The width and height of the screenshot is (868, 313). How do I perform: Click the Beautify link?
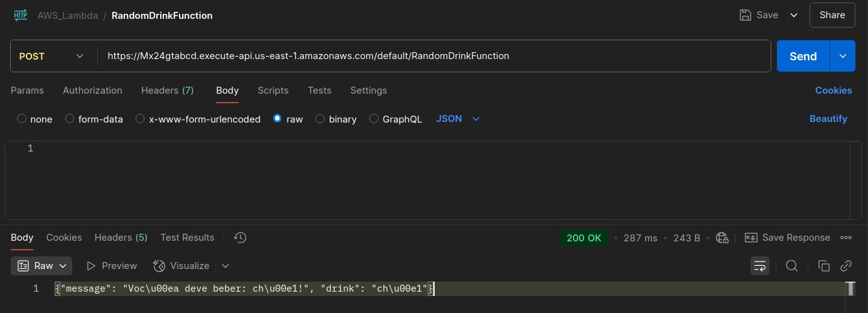click(828, 119)
